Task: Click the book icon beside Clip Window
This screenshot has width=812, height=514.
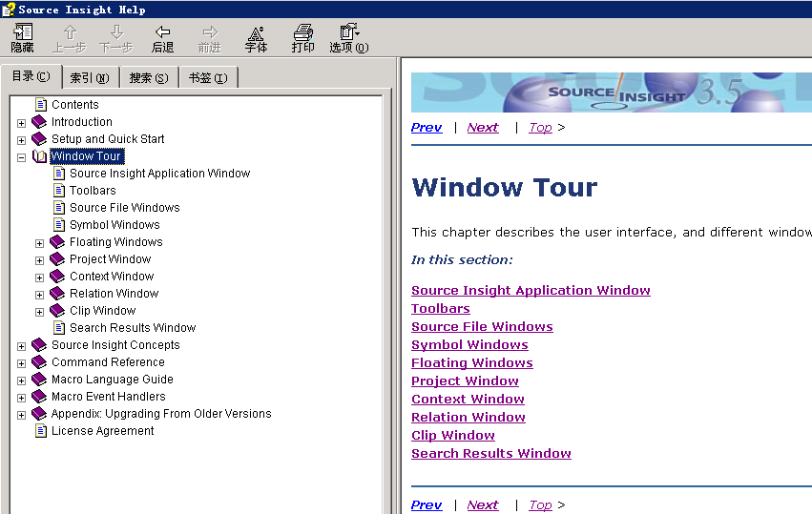Action: pyautogui.click(x=57, y=311)
